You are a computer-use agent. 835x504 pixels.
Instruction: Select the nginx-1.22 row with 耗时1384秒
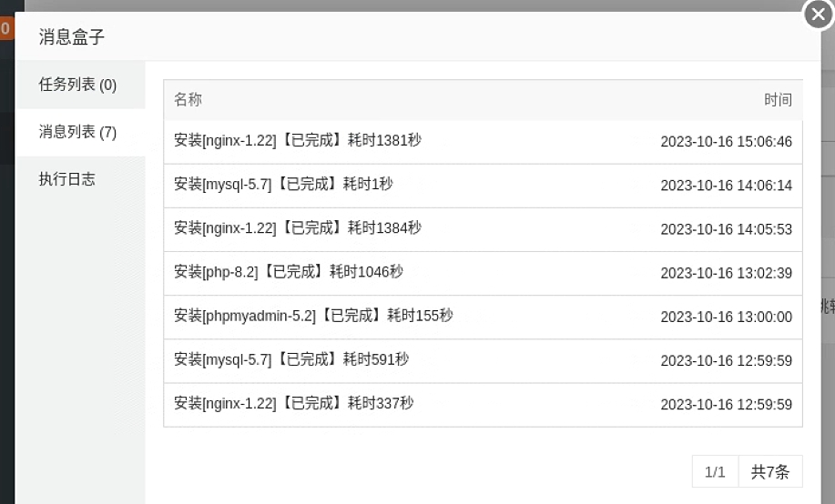pyautogui.click(x=483, y=229)
